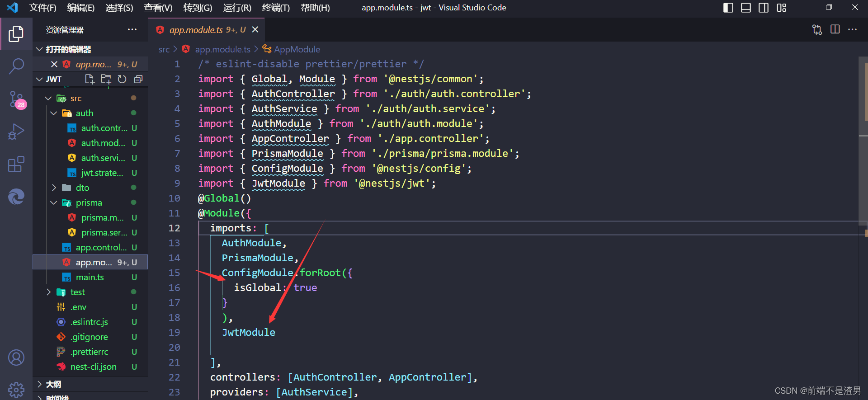Viewport: 868px width, 400px height.
Task: Open auth.servi... file in tree
Action: pos(90,158)
